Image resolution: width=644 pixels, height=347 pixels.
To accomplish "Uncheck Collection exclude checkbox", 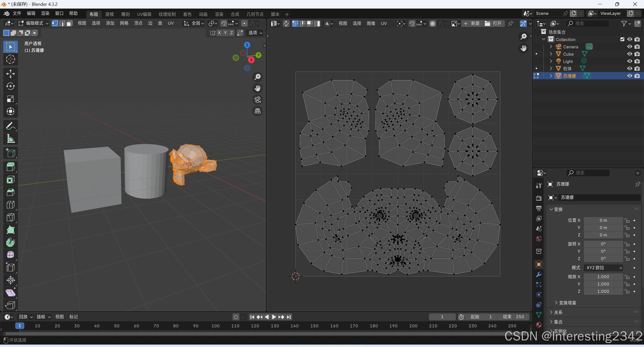I will tap(622, 39).
